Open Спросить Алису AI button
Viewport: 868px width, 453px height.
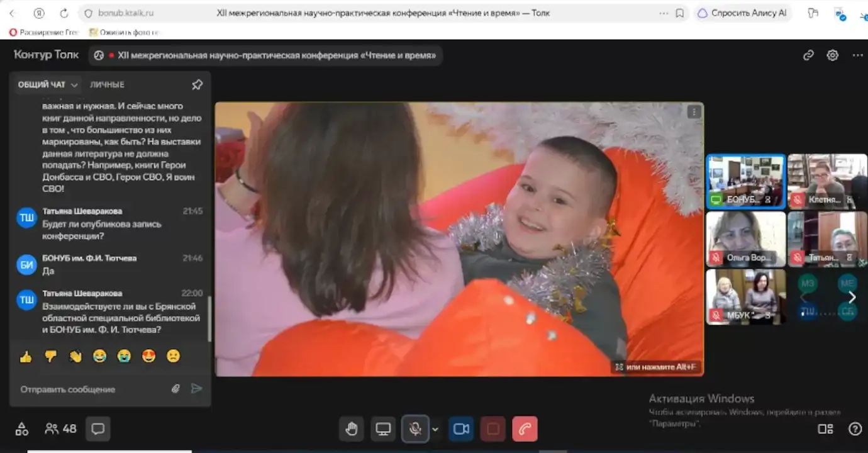(742, 13)
